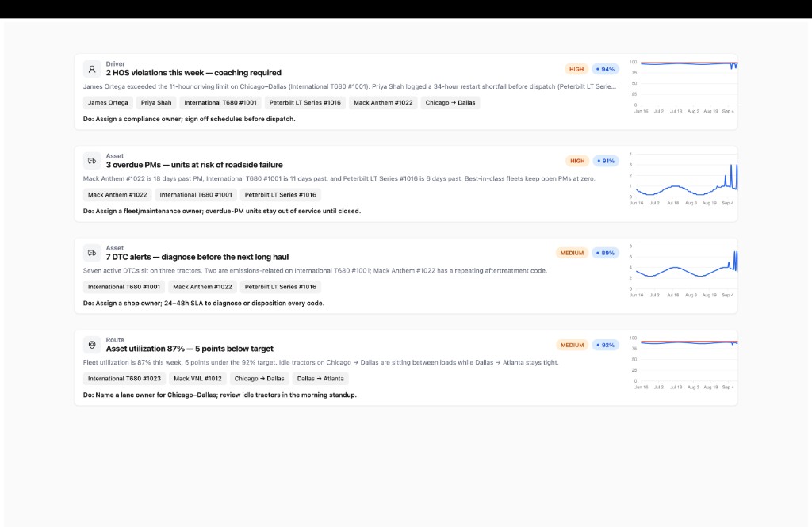Select the International T680 #1023 tag

[x=124, y=379]
